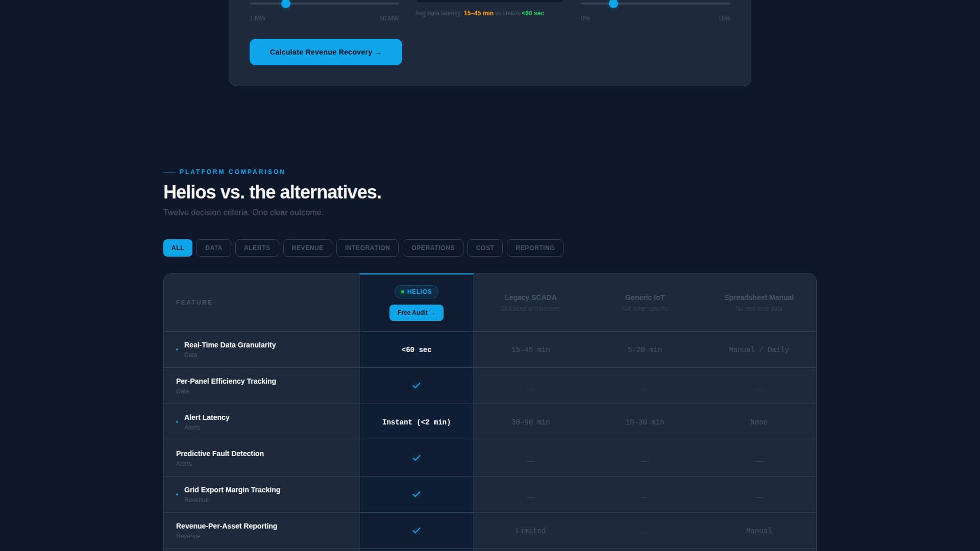Choose the OPERATIONS filter tab
The image size is (980, 551).
433,248
